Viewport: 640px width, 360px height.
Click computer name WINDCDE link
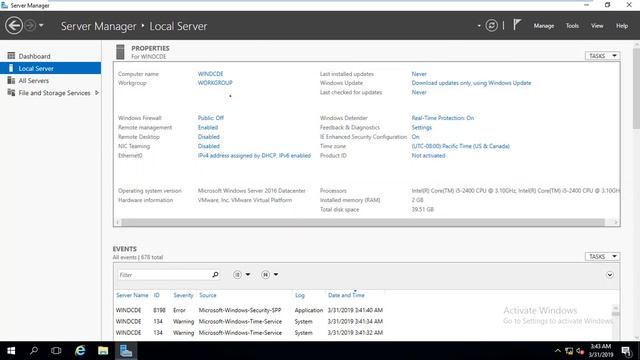[x=211, y=74]
